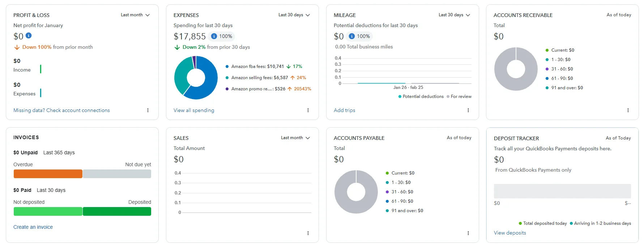Click the Accounts Receivable three-dot menu
The width and height of the screenshot is (644, 249).
pos(628,110)
